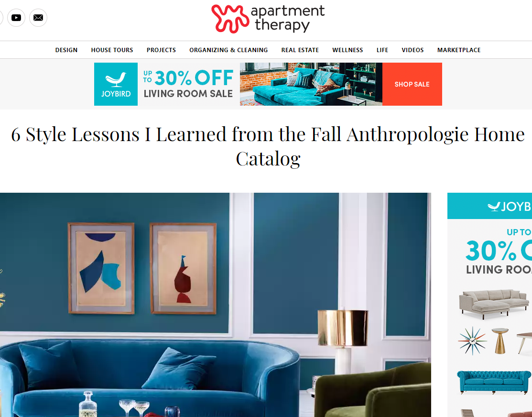The image size is (532, 417).
Task: Open the Wellness section
Action: (x=347, y=50)
